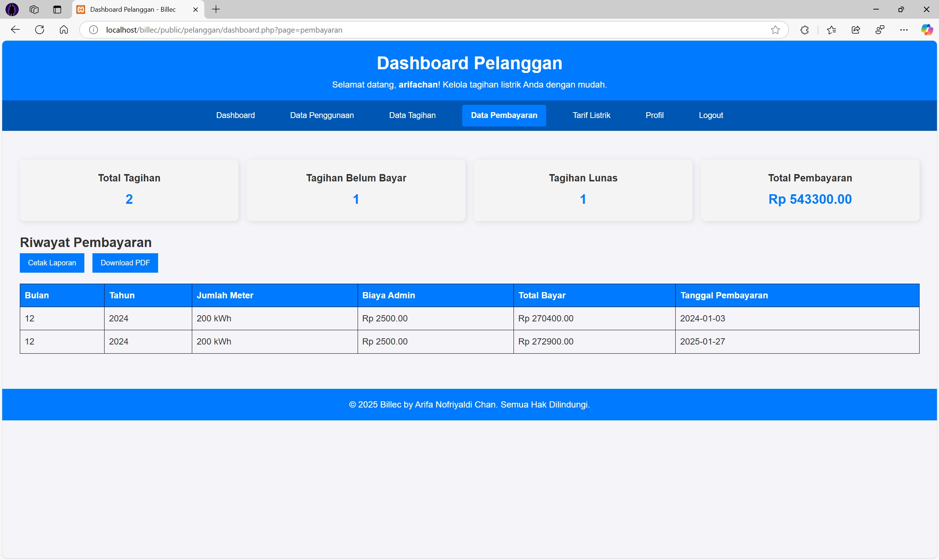This screenshot has height=560, width=939.
Task: Click the payment date 2025-01-27
Action: (x=703, y=342)
